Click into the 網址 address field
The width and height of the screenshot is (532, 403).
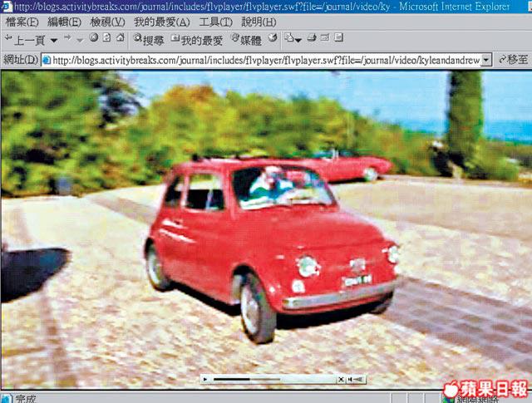(x=266, y=61)
